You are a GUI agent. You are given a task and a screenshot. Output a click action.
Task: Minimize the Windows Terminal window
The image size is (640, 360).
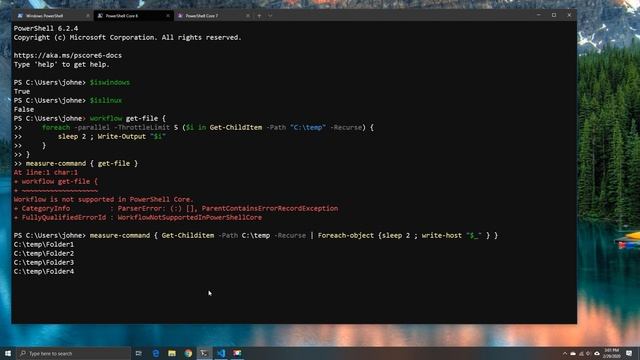click(x=539, y=15)
